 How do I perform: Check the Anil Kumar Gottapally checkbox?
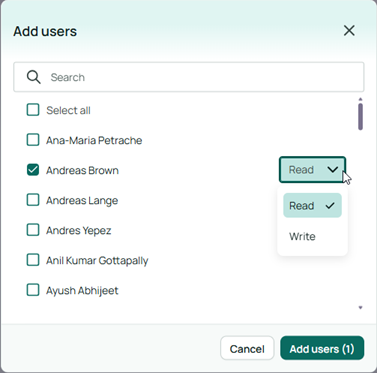[x=33, y=260]
